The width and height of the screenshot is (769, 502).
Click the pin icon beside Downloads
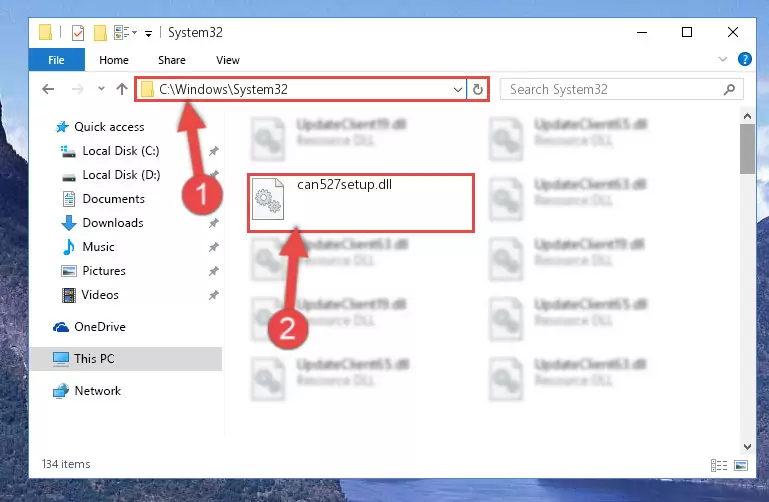pos(213,223)
